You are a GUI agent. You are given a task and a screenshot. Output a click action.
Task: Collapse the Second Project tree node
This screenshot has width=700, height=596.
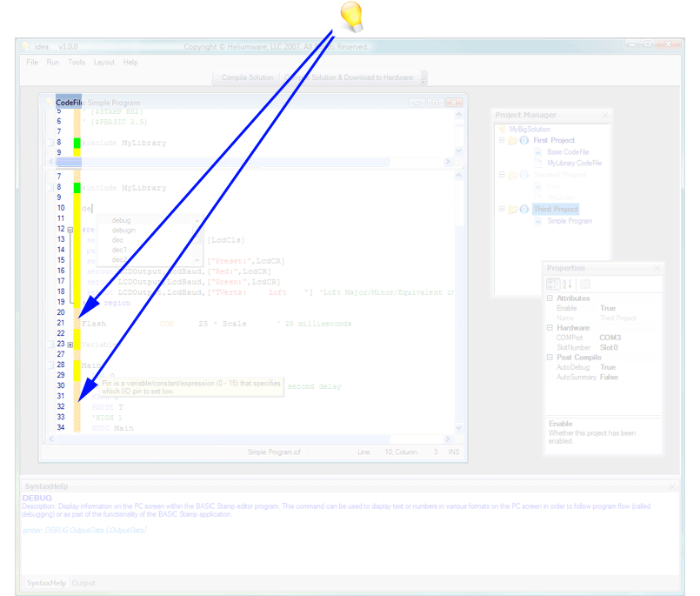tap(502, 174)
